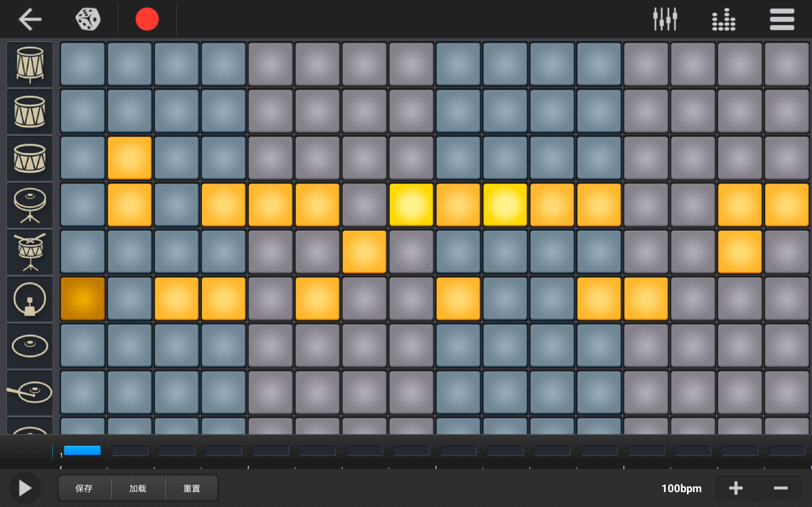Viewport: 812px width, 507px height.
Task: Tap the hi-hat on stand icon
Action: coord(30,205)
